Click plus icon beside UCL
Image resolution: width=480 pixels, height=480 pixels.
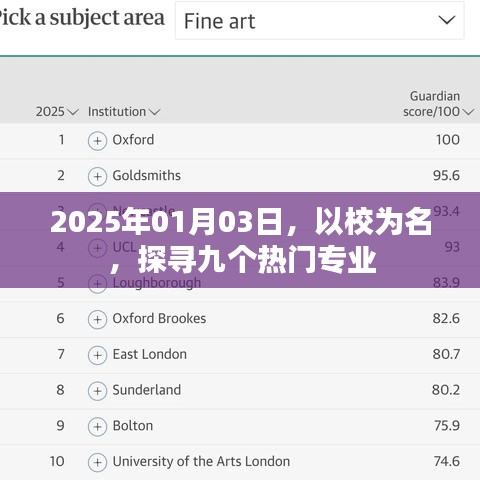point(97,248)
